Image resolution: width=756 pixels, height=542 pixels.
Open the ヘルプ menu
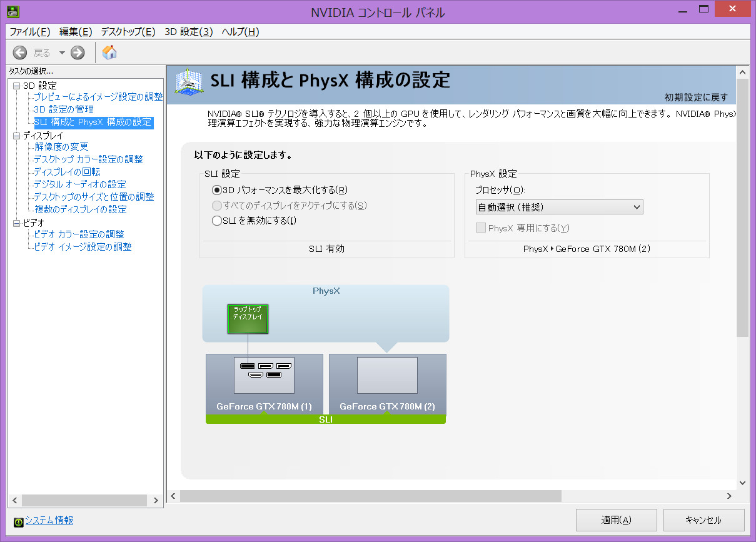(239, 32)
